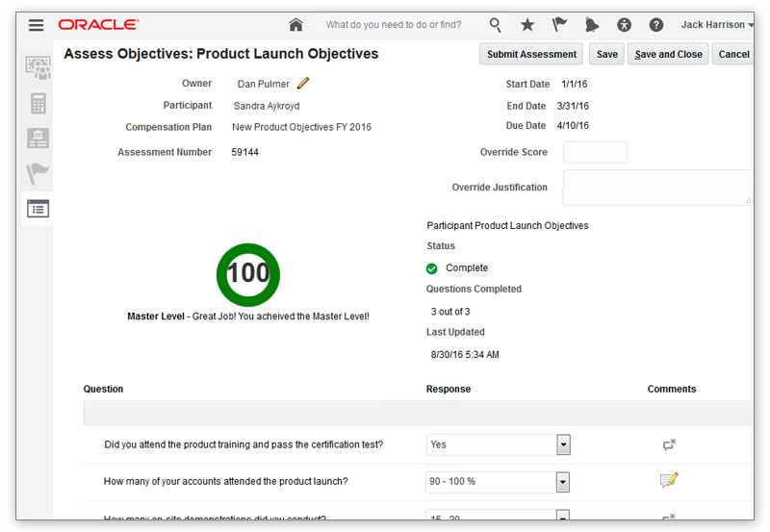Click the Override Score input field
Screen dimensions: 770x532
[x=595, y=152]
